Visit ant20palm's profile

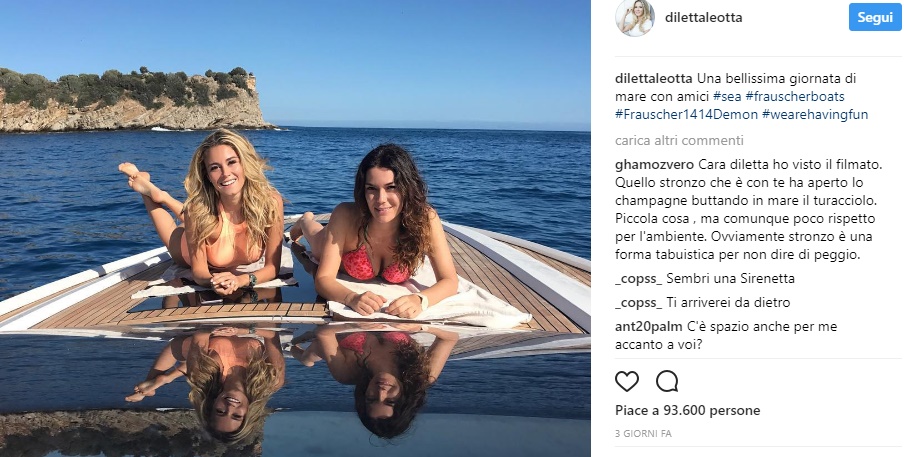click(649, 327)
